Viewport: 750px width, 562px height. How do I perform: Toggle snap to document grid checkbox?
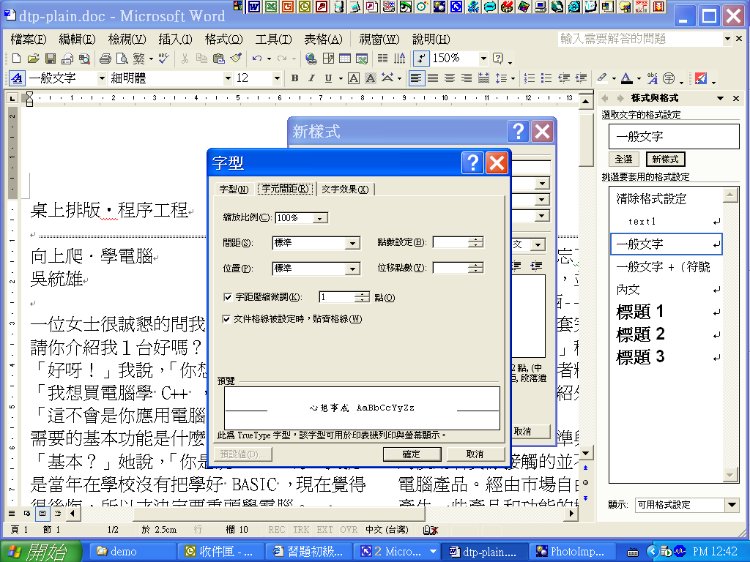coord(227,319)
